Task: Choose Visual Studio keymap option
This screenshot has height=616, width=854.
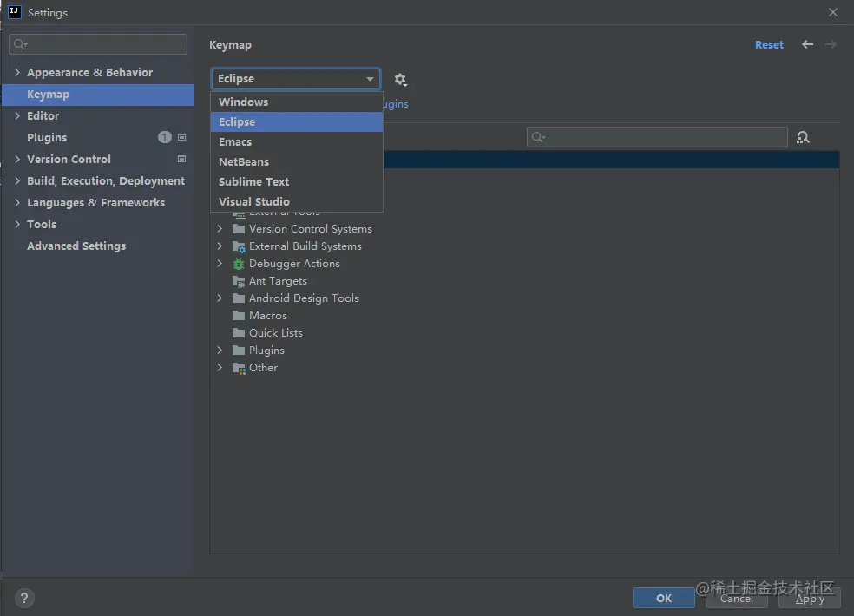Action: 297,201
